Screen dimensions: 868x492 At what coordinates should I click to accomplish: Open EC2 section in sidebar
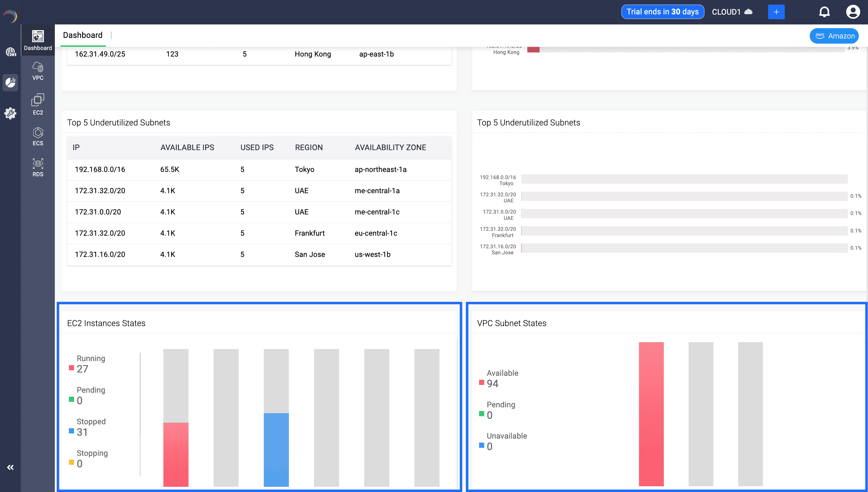click(38, 104)
